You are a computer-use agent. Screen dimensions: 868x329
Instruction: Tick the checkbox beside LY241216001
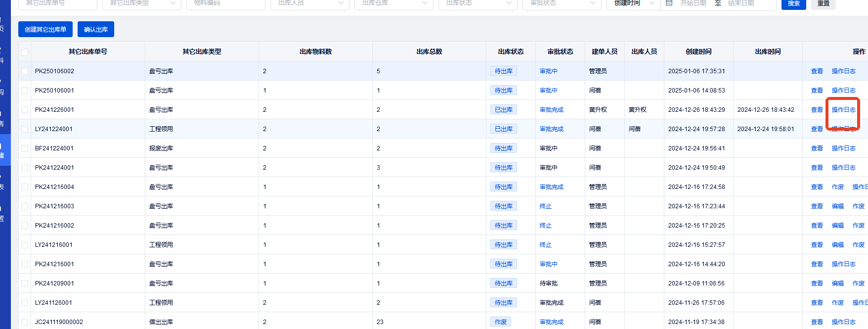[x=25, y=245]
